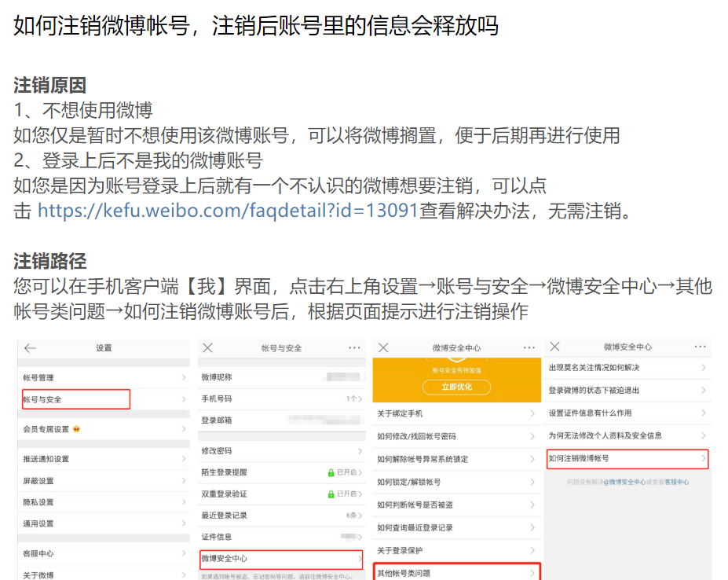Click the 注销原因 heading
Screen dimensions: 728x580
tap(49, 86)
